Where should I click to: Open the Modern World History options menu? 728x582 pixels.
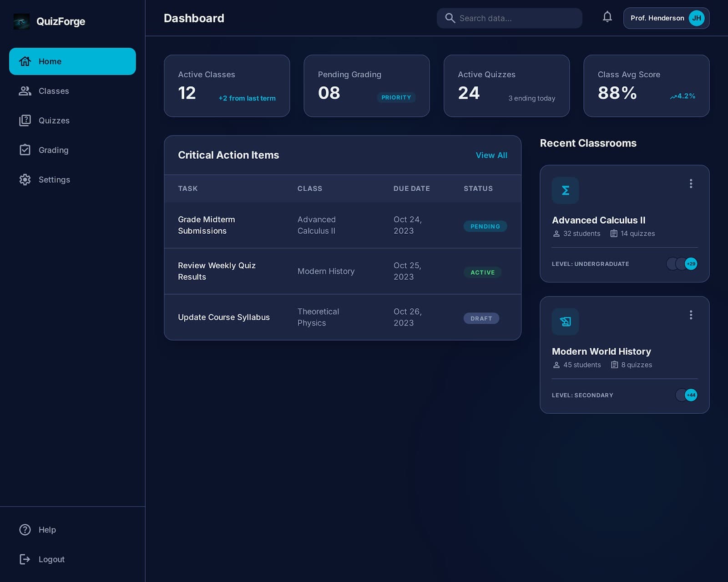click(691, 315)
